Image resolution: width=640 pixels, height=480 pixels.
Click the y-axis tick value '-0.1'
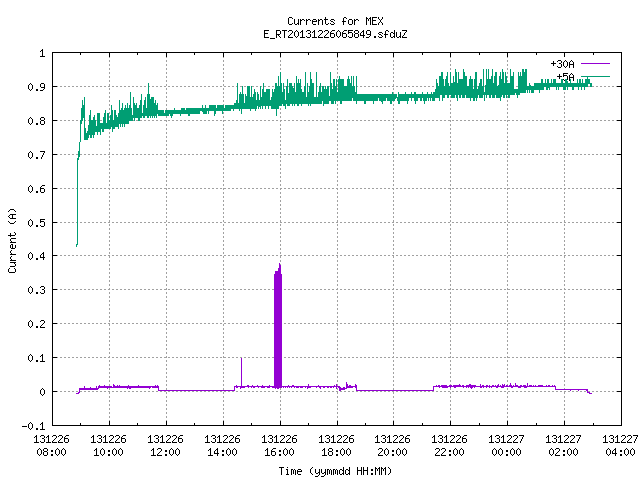click(x=33, y=426)
